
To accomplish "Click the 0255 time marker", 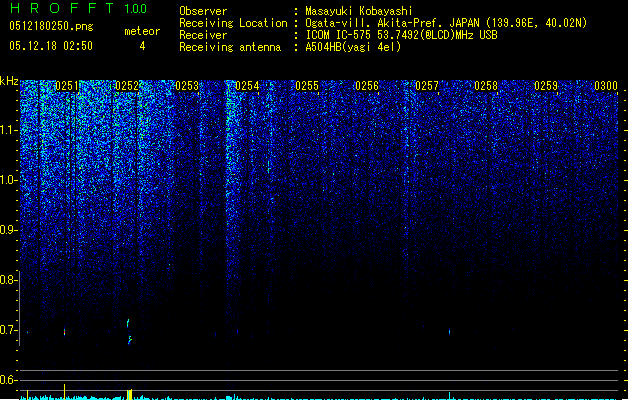I will (307, 86).
